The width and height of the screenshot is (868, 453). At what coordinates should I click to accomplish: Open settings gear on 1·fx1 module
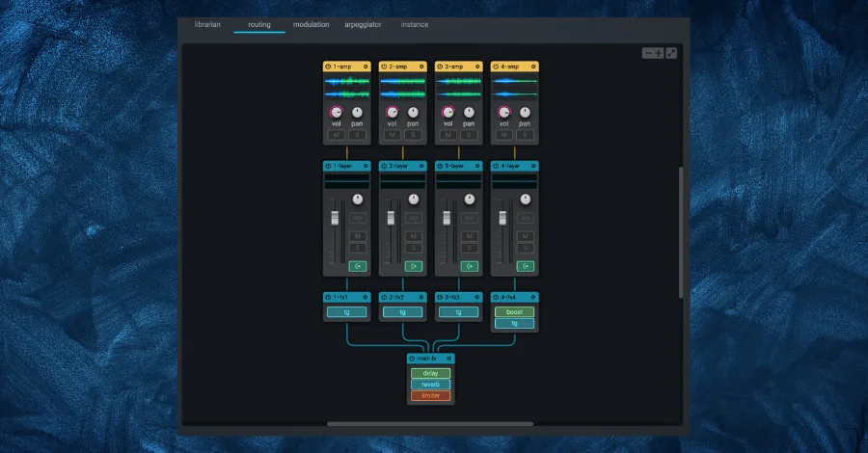point(366,297)
